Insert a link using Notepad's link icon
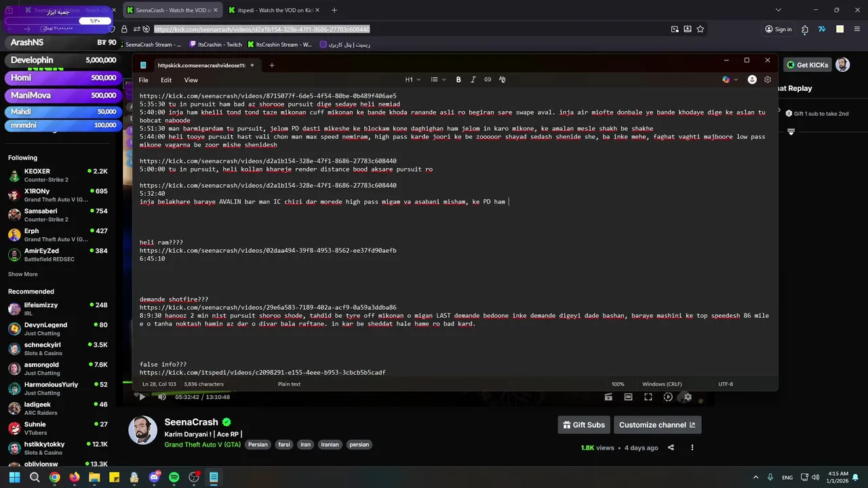Screen dimensions: 868x488 [x=488, y=79]
